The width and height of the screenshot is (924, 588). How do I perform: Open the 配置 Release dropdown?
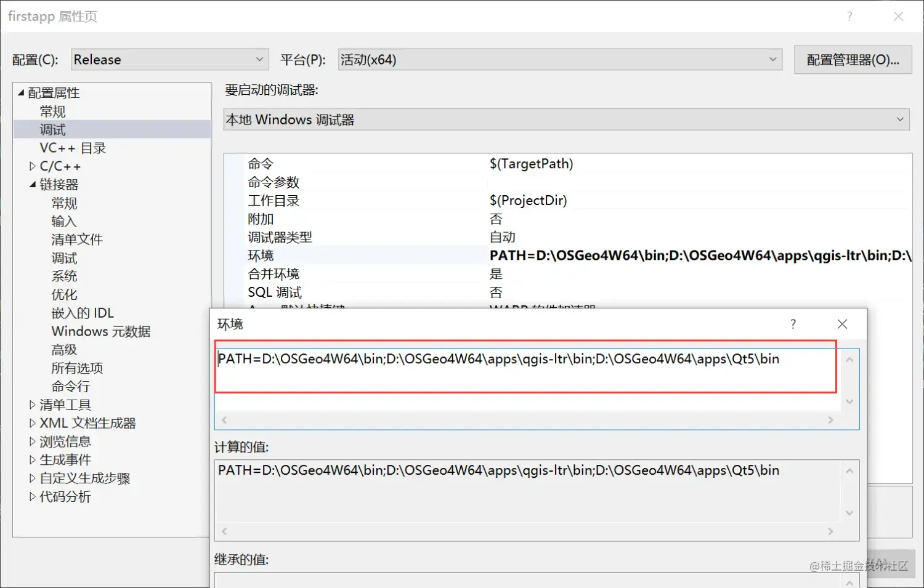click(x=170, y=60)
